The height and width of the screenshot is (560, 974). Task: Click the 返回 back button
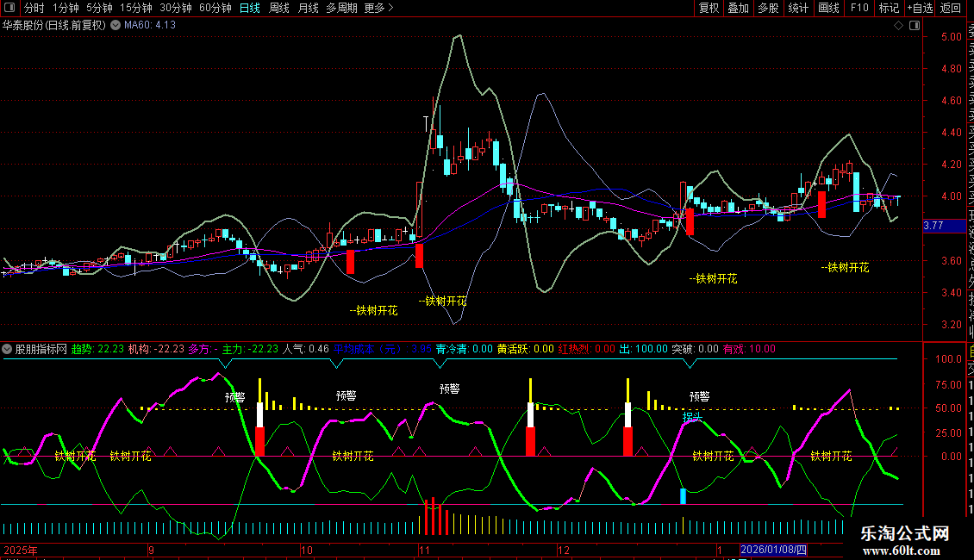[x=951, y=8]
